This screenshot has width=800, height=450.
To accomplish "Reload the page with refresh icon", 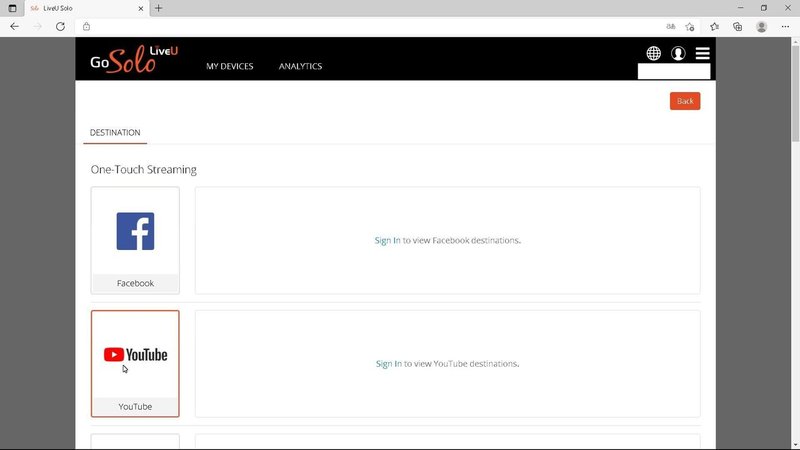I will click(x=60, y=27).
